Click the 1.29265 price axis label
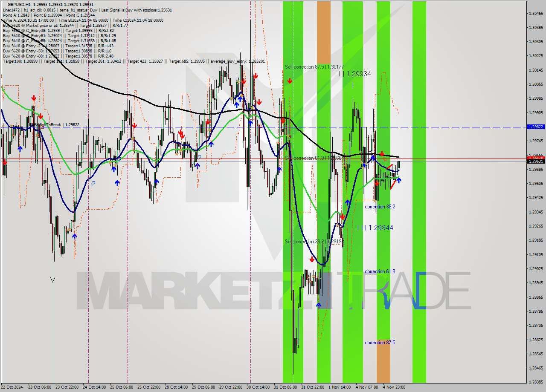Image resolution: width=546 pixels, height=392 pixels. (x=536, y=226)
